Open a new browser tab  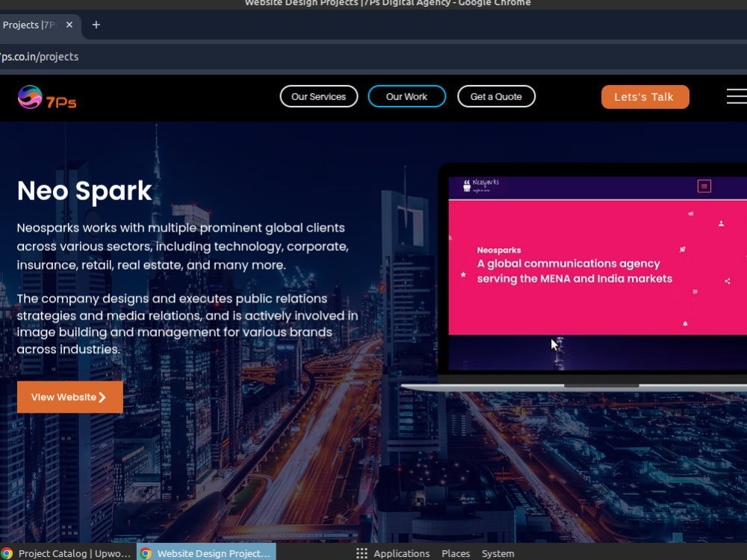(96, 25)
